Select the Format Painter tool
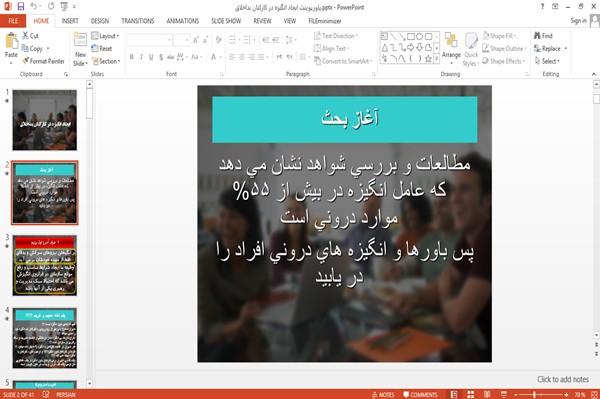This screenshot has width=600, height=399. [43, 61]
